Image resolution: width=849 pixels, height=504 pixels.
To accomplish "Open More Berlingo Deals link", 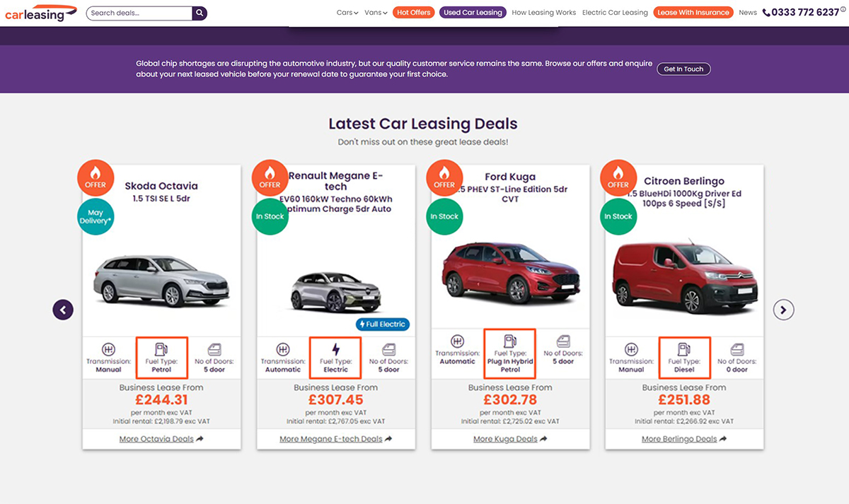I will pyautogui.click(x=684, y=439).
